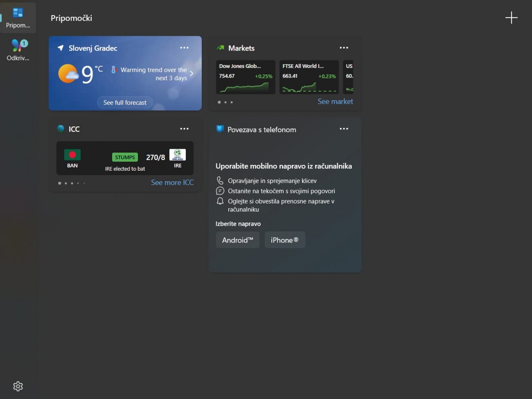Screen dimensions: 532x399
Task: Choose the iPhone® device button
Action: click(x=285, y=240)
